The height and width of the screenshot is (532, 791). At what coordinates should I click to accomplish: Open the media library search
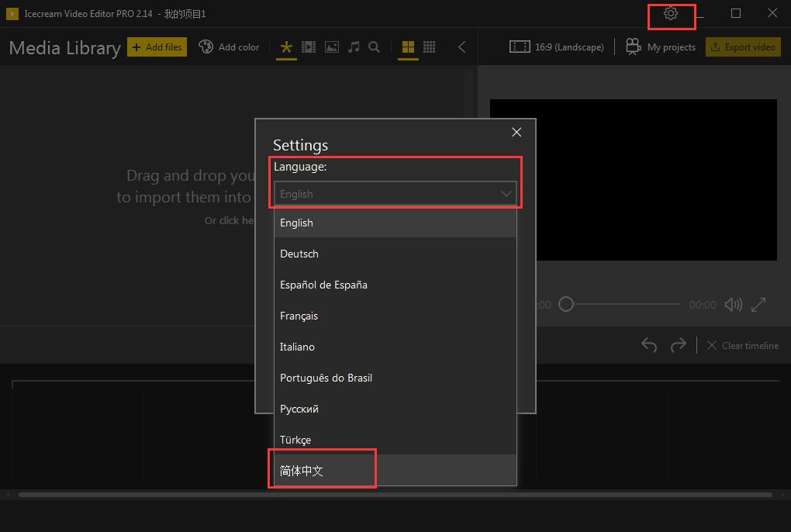coord(374,47)
